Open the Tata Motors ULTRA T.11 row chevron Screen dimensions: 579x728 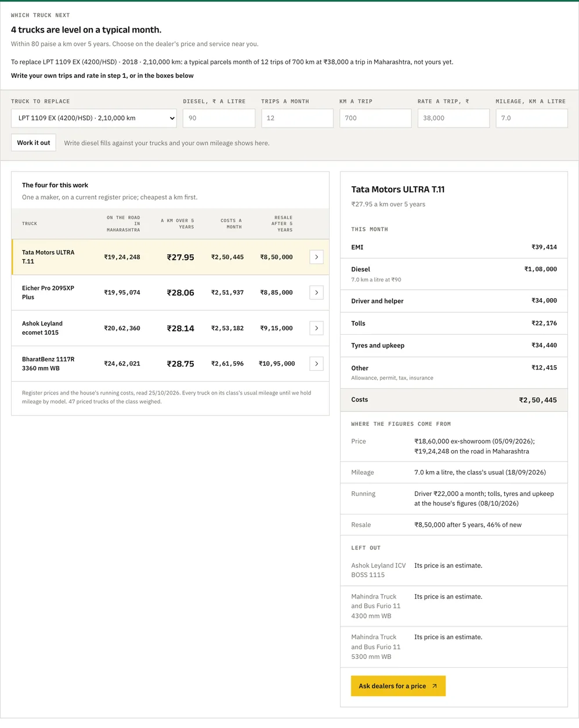point(316,257)
